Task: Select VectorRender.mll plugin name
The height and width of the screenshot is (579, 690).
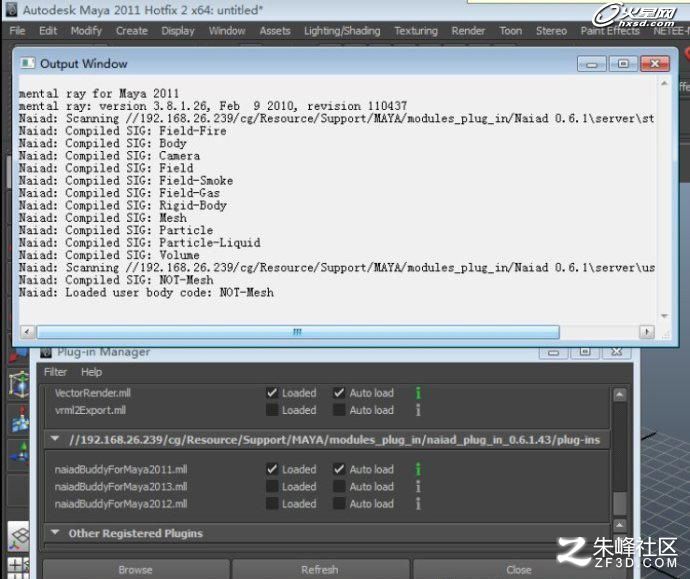Action: click(93, 393)
